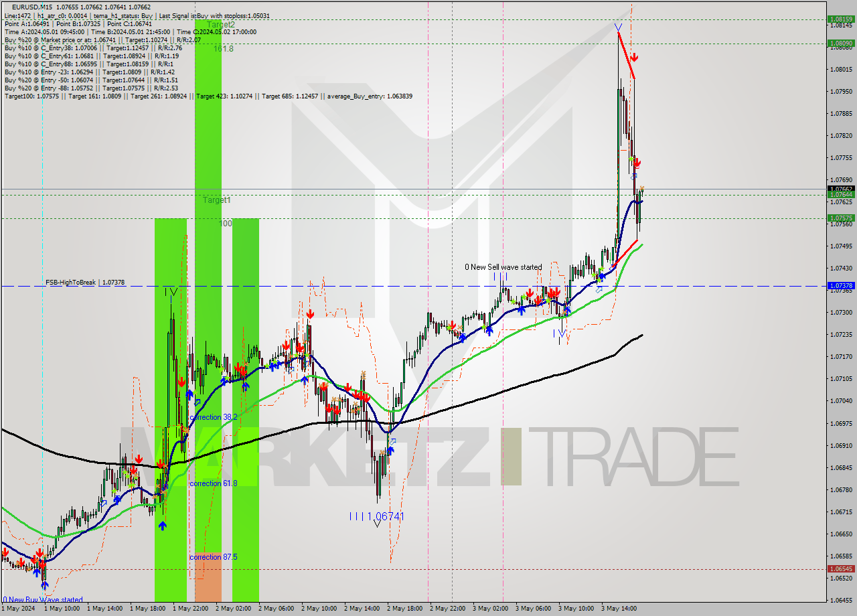
Task: Click the 'Buy %20 @ Market price' line
Action: click(x=102, y=40)
